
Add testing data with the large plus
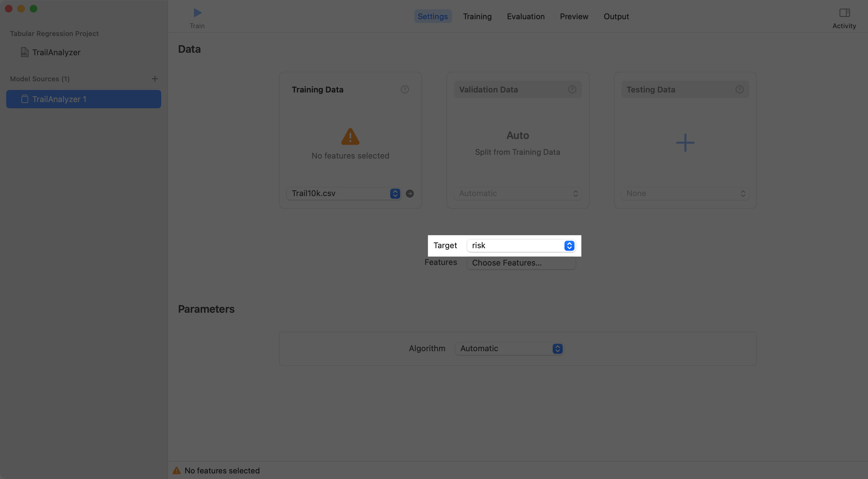tap(685, 142)
